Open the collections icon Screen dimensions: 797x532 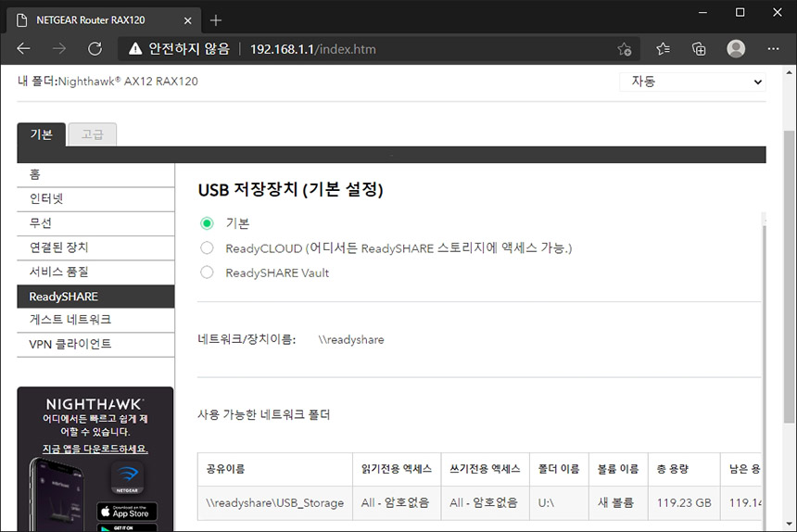(699, 49)
